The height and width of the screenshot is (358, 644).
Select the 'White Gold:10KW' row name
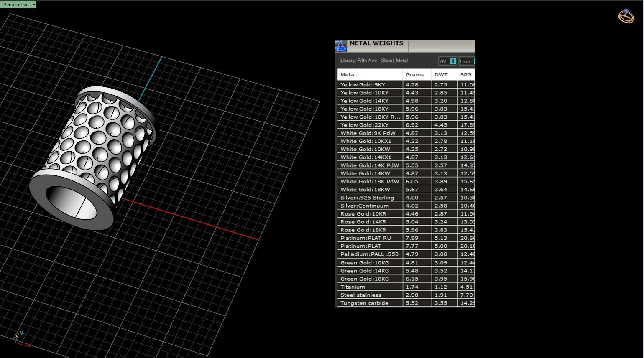[x=365, y=149]
